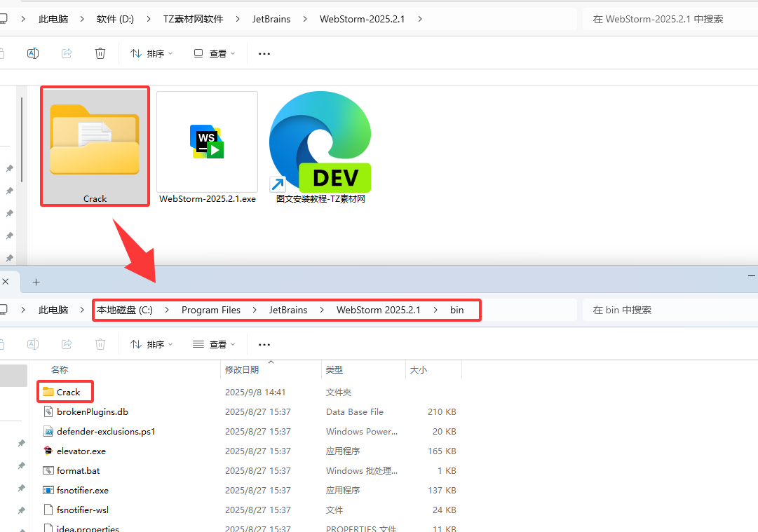This screenshot has height=532, width=758.
Task: Click rename icon in lower window toolbar
Action: [x=33, y=344]
